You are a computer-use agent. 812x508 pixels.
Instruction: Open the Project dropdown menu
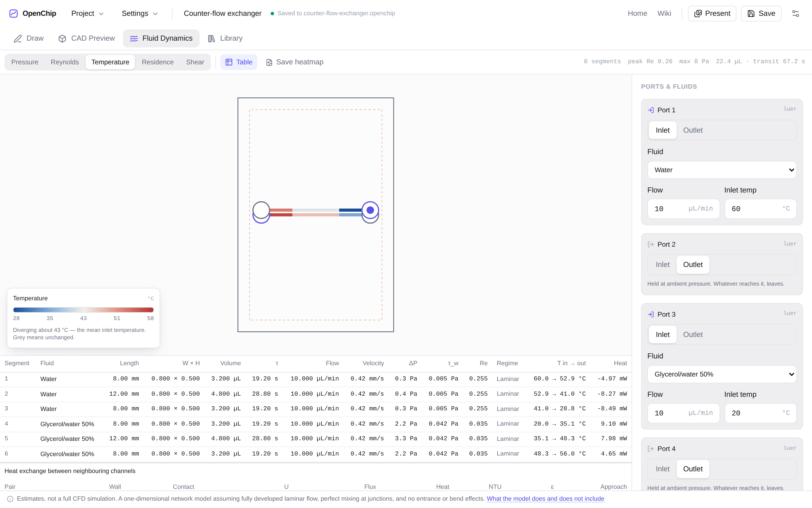[x=88, y=14]
